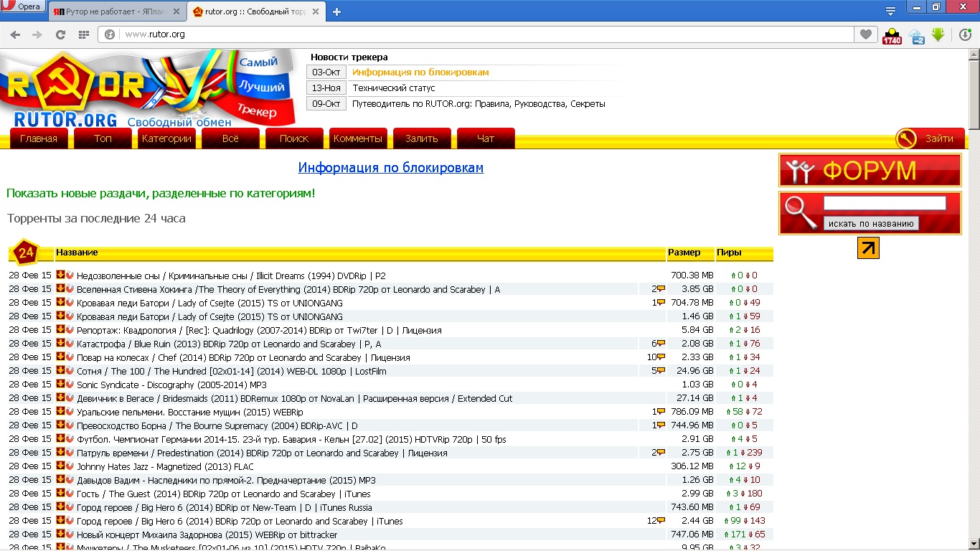The height and width of the screenshot is (551, 980).
Task: Add page to bookmarks heart icon
Action: pos(866,34)
